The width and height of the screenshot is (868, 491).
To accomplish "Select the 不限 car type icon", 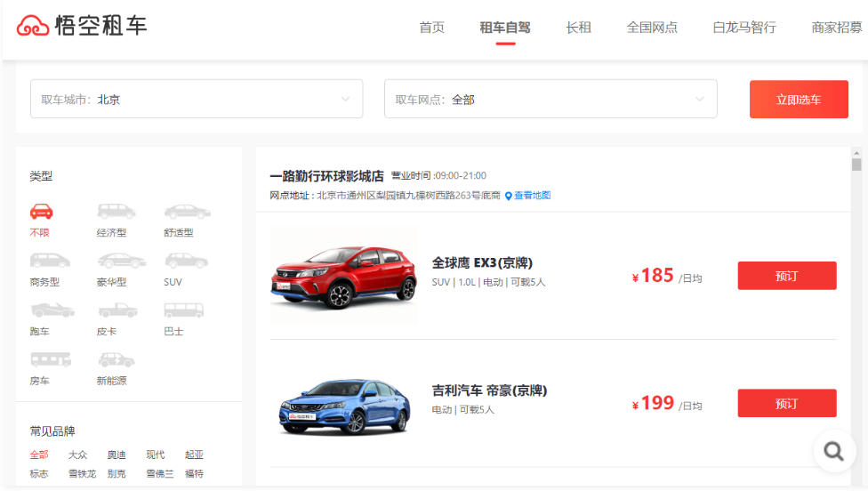I will [x=41, y=211].
